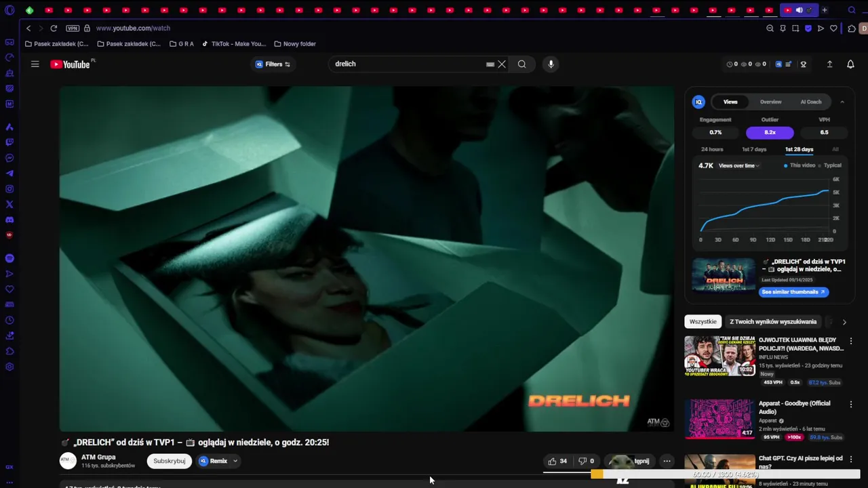This screenshot has width=868, height=488.
Task: Take a snapshot with the browser capture icon
Action: click(x=795, y=28)
